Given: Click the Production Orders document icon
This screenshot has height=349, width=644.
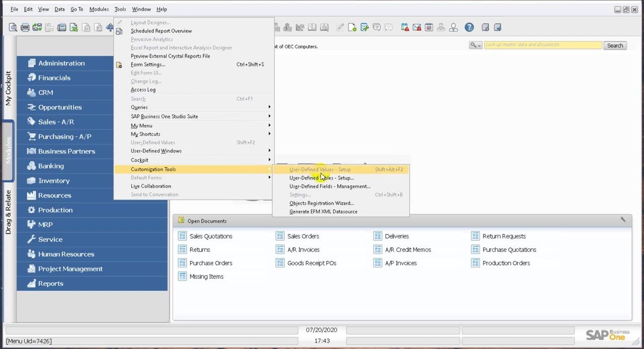Looking at the screenshot, I should click(x=475, y=263).
